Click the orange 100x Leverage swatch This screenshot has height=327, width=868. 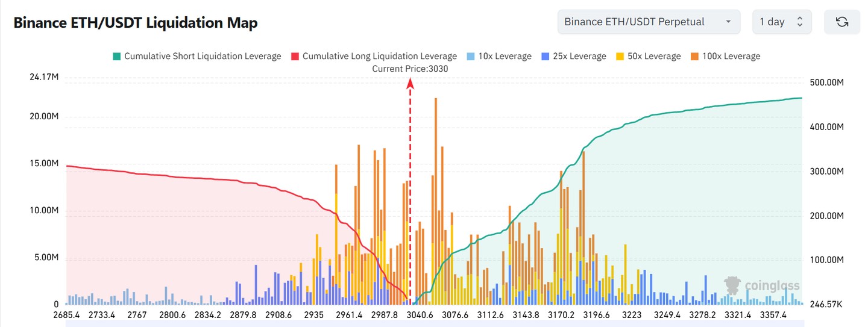(694, 56)
